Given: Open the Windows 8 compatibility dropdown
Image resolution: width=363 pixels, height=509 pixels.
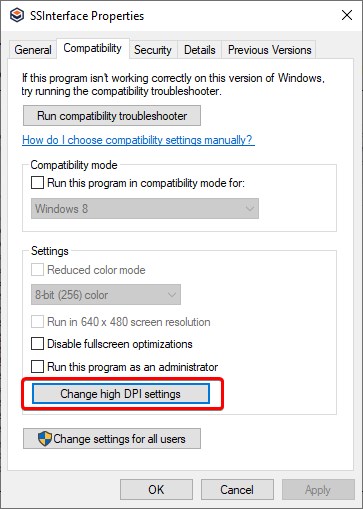Looking at the screenshot, I should pyautogui.click(x=145, y=209).
